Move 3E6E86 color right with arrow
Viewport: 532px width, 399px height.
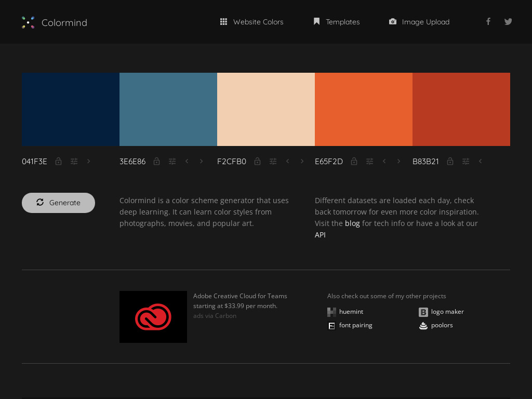tap(201, 161)
